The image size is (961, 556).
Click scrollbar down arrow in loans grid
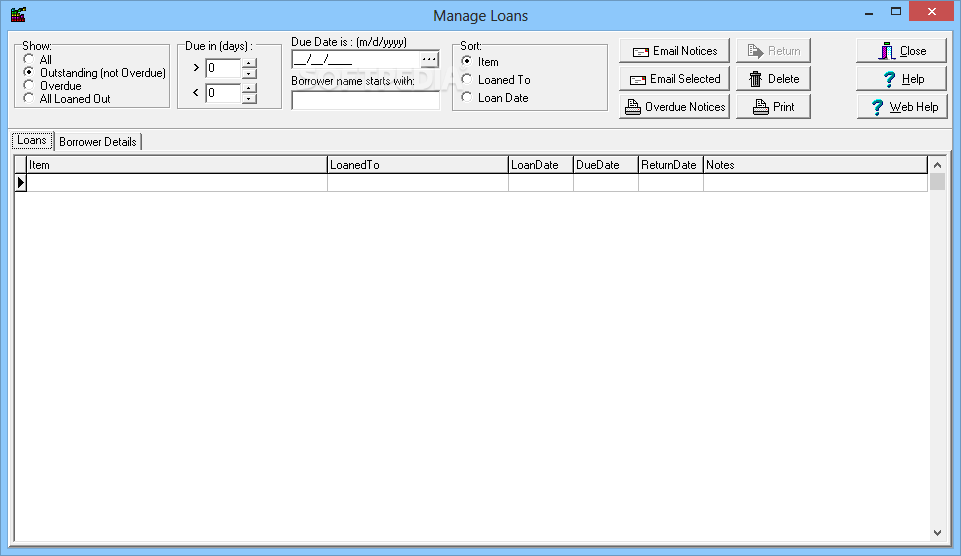(937, 533)
